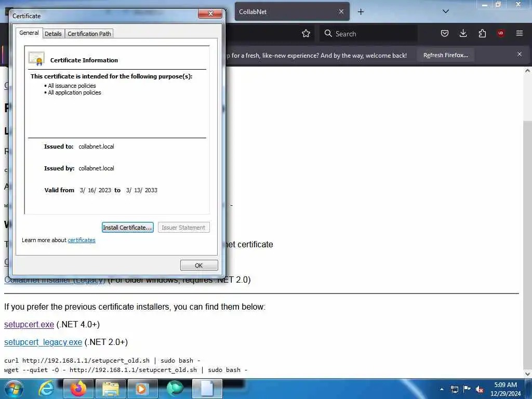Close the CollabNet browser tab
Image resolution: width=532 pixels, height=399 pixels.
341,11
